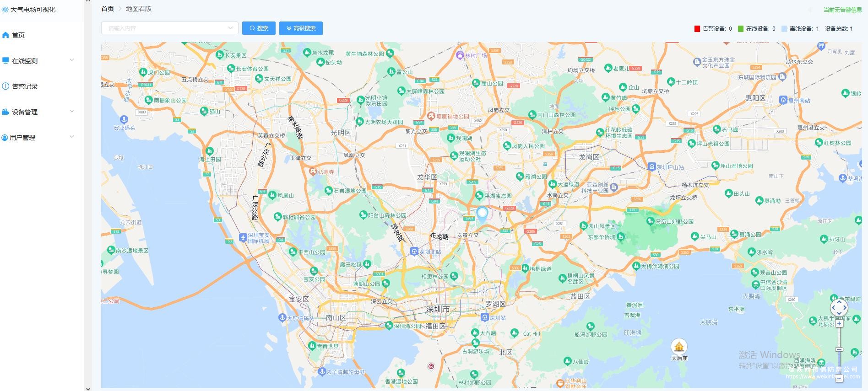Click the green 在线设备 legend swatch
Viewport: 868px width, 391px height.
click(x=741, y=29)
